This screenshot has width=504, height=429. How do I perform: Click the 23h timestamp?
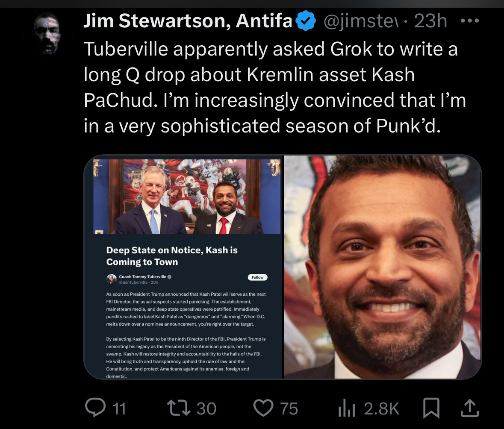pos(430,21)
